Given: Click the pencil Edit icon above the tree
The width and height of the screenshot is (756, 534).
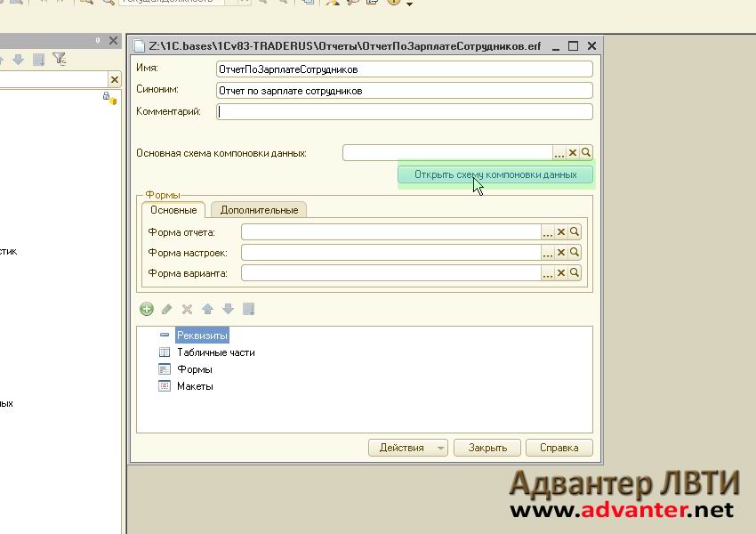Looking at the screenshot, I should 166,309.
